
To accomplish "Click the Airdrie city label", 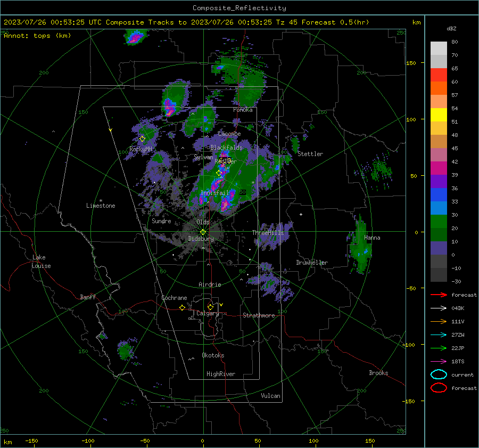I will coord(210,284).
